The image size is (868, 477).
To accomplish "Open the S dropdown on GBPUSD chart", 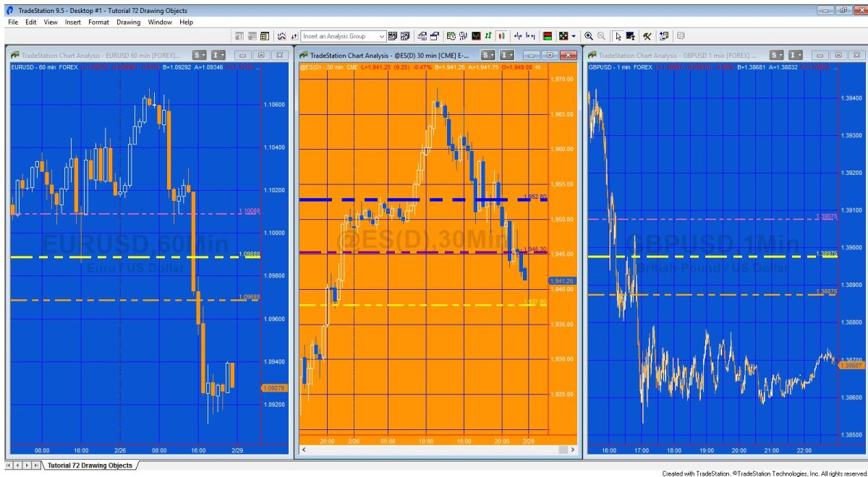I will point(777,55).
